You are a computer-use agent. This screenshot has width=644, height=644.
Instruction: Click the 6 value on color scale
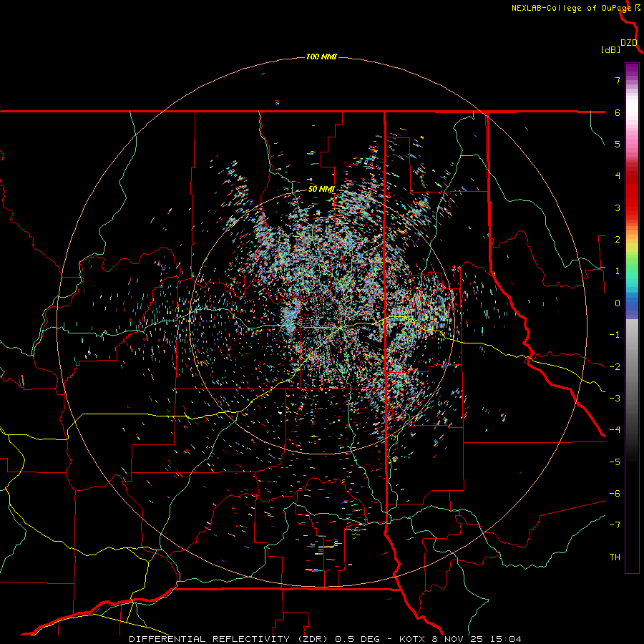(x=618, y=112)
